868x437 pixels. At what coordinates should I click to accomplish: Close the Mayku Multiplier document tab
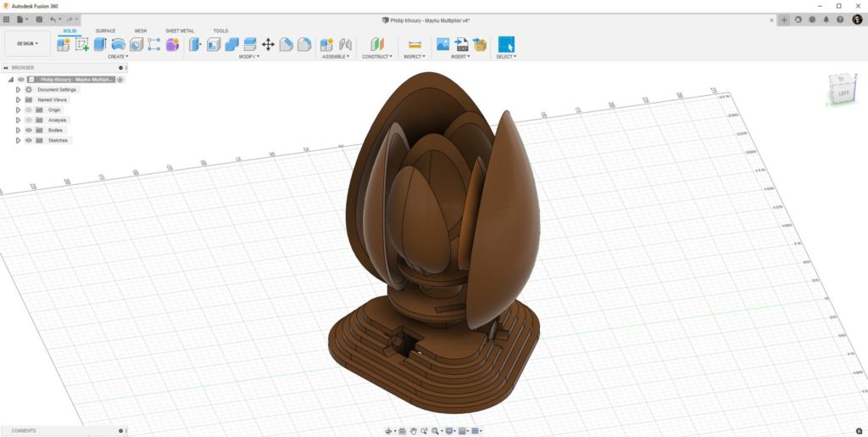point(772,20)
